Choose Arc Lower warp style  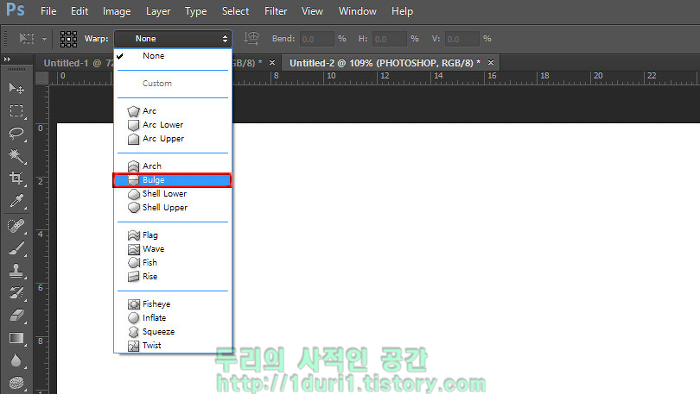click(x=173, y=124)
